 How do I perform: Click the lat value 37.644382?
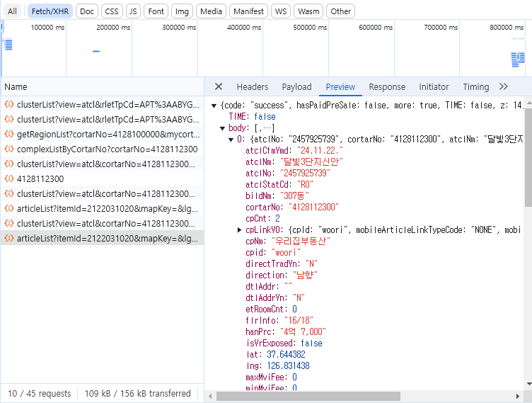286,354
